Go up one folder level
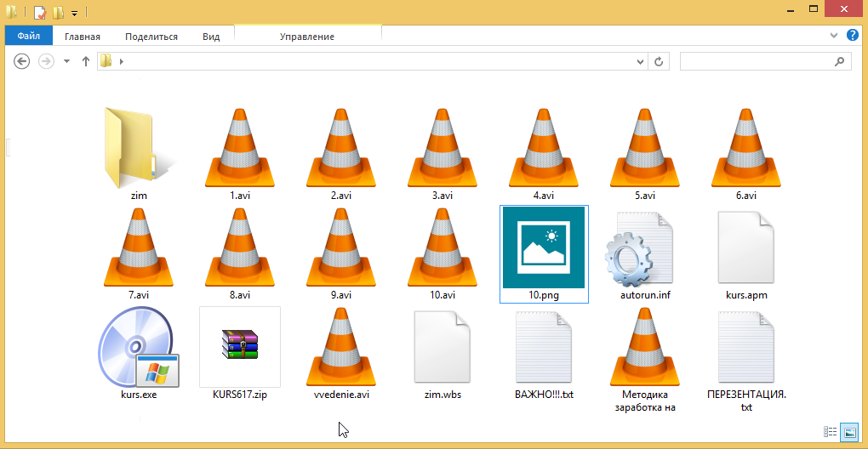The height and width of the screenshot is (449, 868). coord(85,62)
